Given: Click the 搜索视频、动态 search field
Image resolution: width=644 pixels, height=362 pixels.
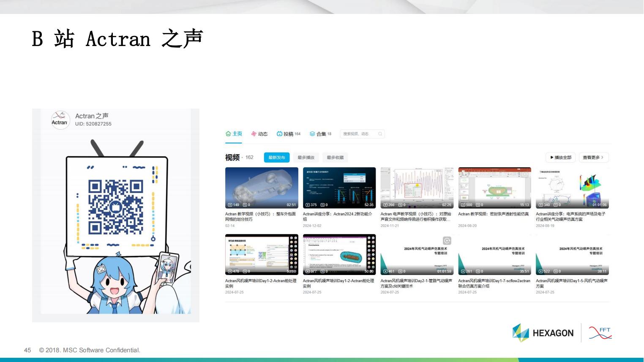Looking at the screenshot, I should [x=362, y=134].
